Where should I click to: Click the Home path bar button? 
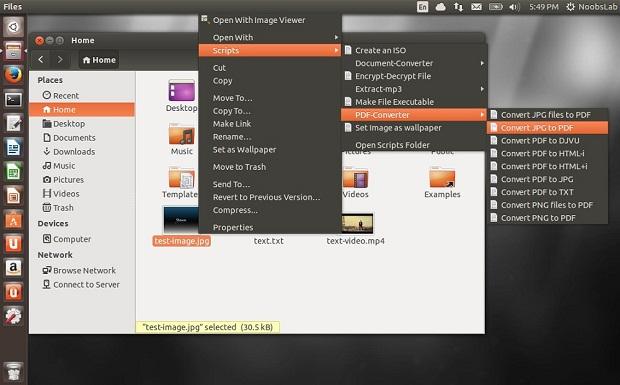99,60
